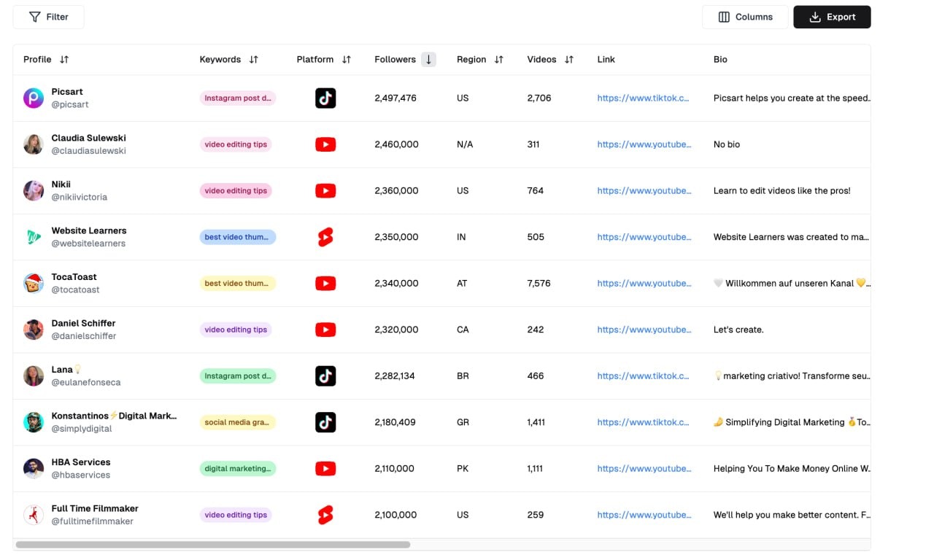Click Picsart 'Instagram post d...' keyword tag
This screenshot has width=934, height=560.
point(238,98)
